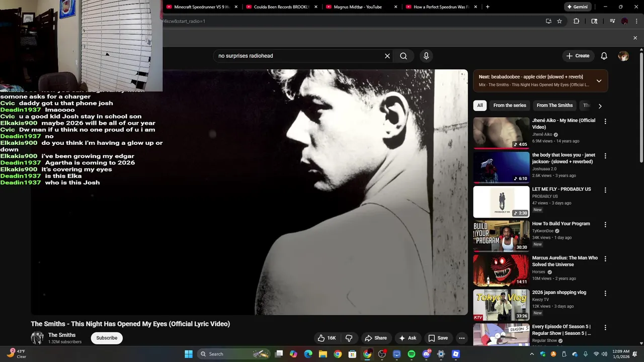Close the Minecraft Speedrunner tab
This screenshot has width=644, height=362.
click(236, 7)
